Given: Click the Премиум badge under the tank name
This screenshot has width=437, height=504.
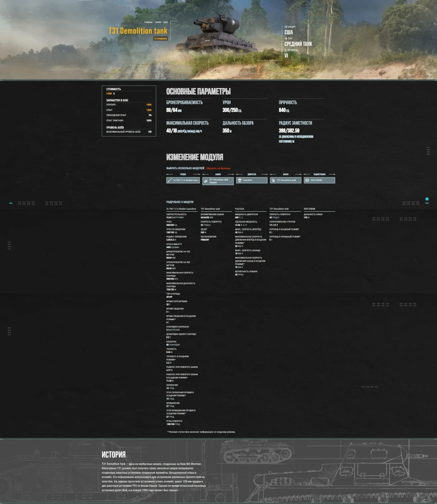Looking at the screenshot, I should [160, 39].
